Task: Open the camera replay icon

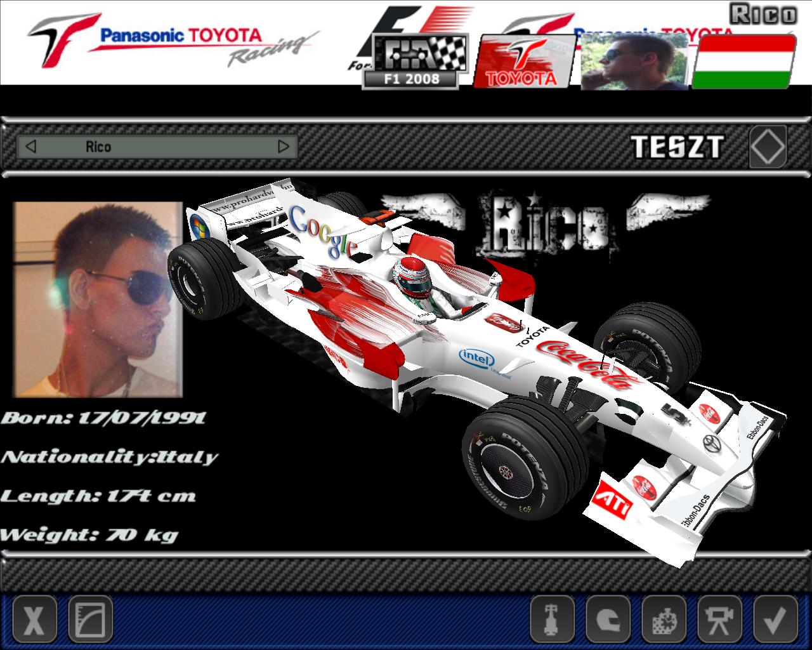Action: coord(719,618)
